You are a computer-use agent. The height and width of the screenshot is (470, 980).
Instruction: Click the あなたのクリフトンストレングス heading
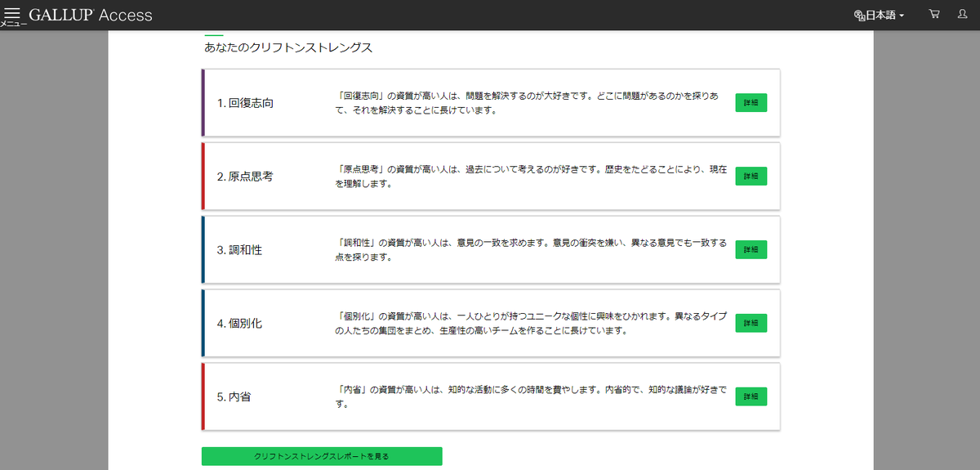[x=288, y=47]
